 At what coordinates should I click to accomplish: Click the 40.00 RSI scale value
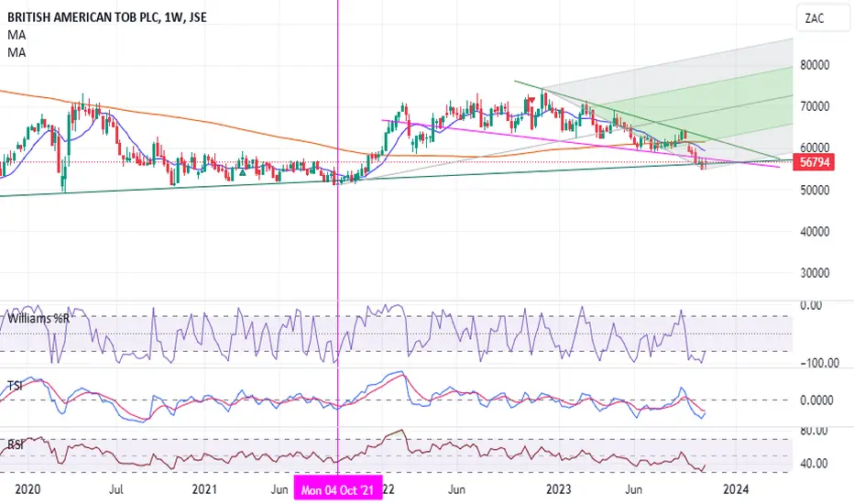click(814, 464)
